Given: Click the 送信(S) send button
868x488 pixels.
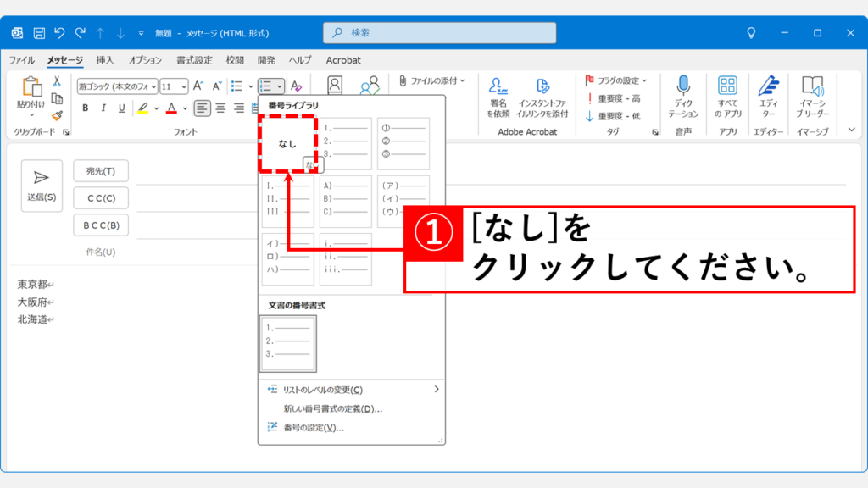Looking at the screenshot, I should tap(42, 186).
